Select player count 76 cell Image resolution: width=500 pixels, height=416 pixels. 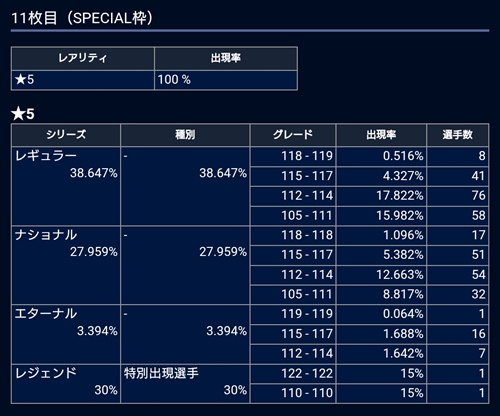pos(457,196)
